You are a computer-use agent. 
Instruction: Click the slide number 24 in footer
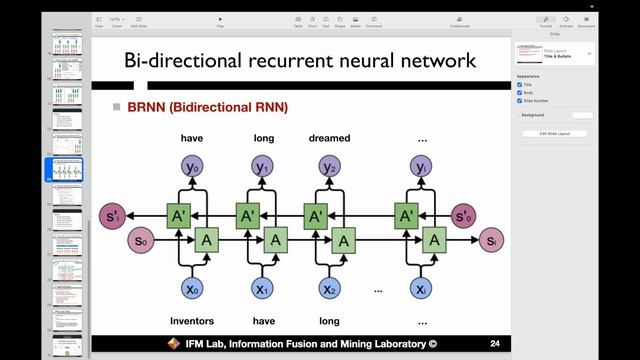495,344
